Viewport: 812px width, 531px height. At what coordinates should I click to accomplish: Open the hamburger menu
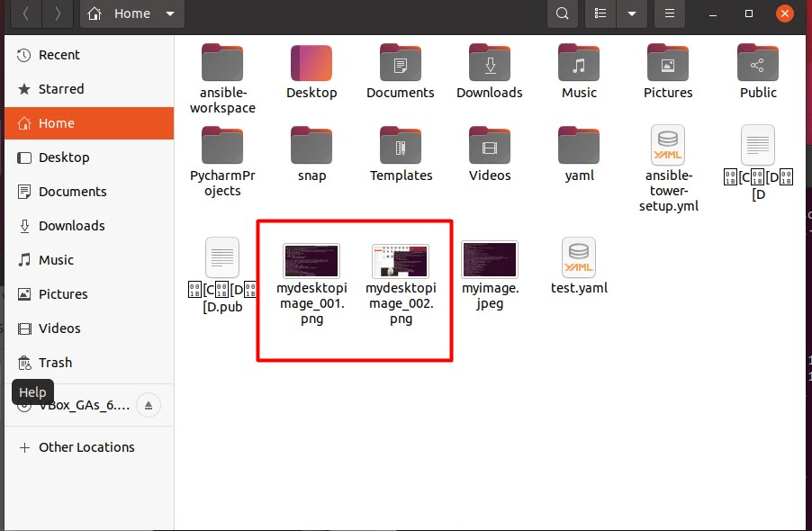tap(669, 13)
